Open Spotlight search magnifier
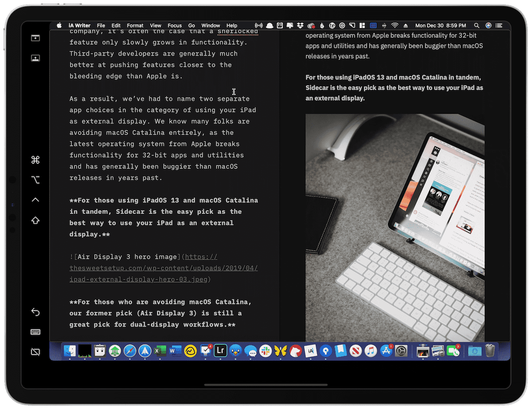 tap(477, 26)
